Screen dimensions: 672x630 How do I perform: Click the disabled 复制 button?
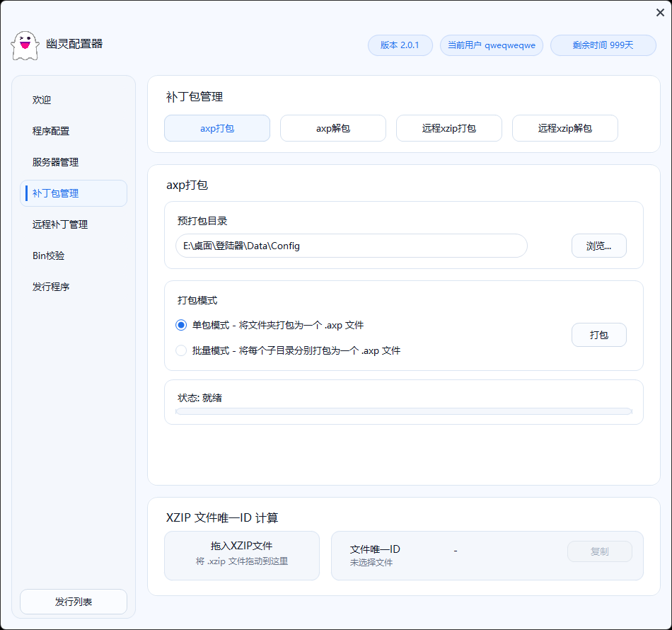600,551
